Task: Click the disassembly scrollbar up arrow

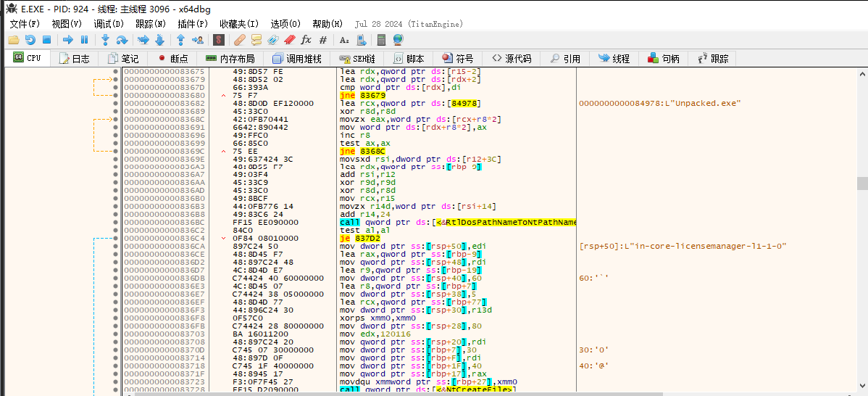Action: (x=862, y=73)
